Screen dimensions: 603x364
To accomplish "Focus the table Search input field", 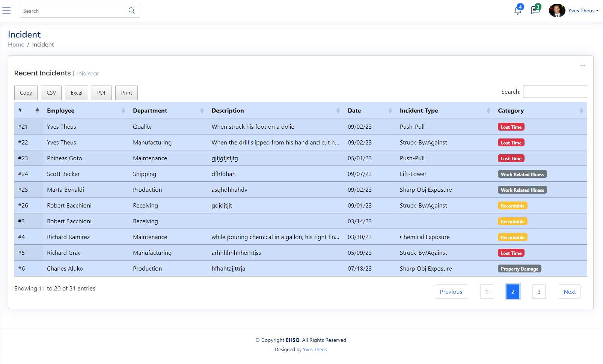I will [x=555, y=92].
